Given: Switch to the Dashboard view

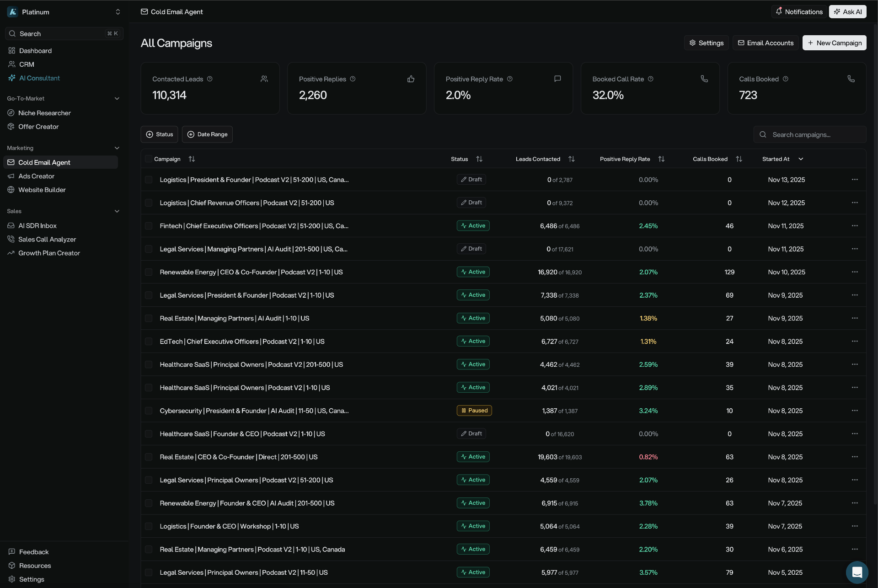Looking at the screenshot, I should tap(35, 50).
